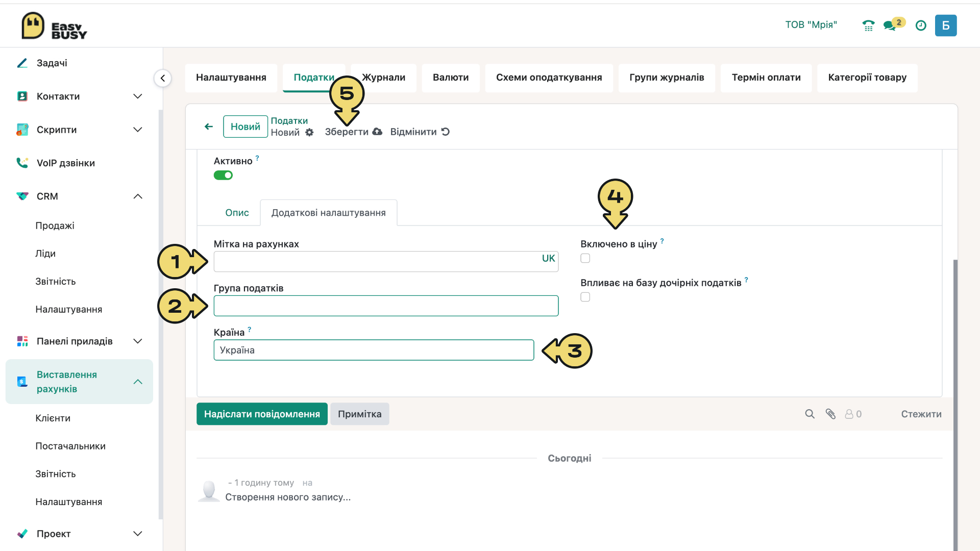The image size is (980, 551).
Task: Expand the Панелі приладів chevron
Action: click(x=138, y=341)
